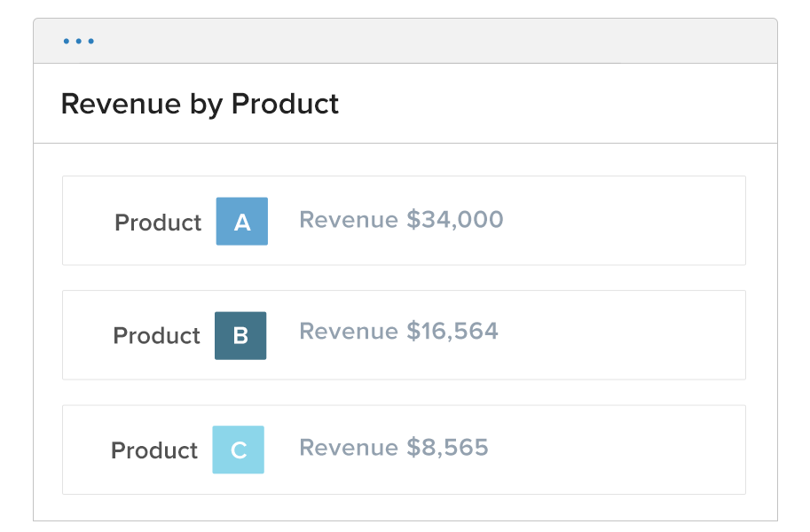
Task: Select the Product label beside badge B
Action: click(x=156, y=336)
